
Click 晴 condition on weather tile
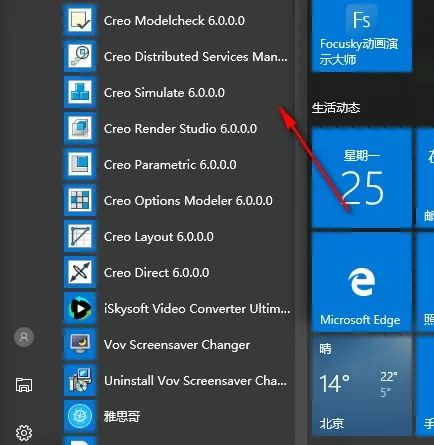coord(325,349)
